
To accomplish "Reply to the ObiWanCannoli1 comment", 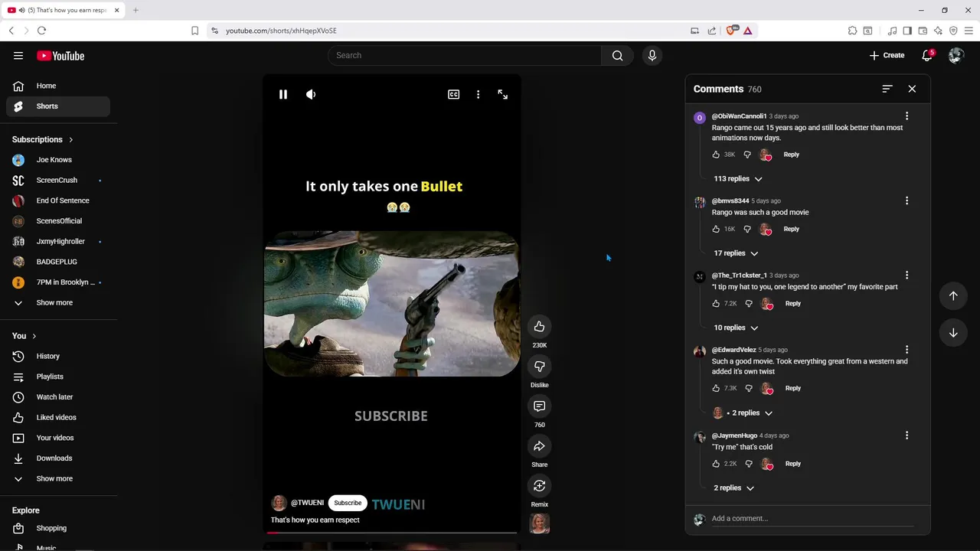I will 791,155.
